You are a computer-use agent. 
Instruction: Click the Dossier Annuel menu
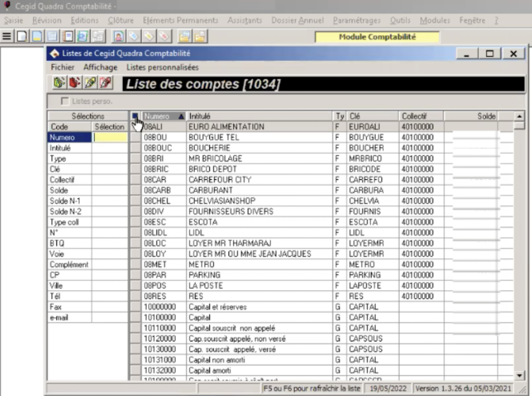[x=297, y=20]
